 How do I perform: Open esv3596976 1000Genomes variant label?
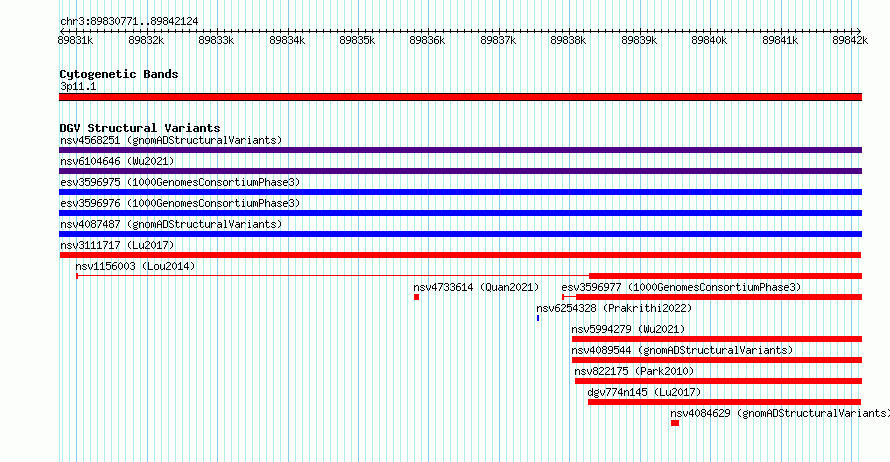coord(180,203)
